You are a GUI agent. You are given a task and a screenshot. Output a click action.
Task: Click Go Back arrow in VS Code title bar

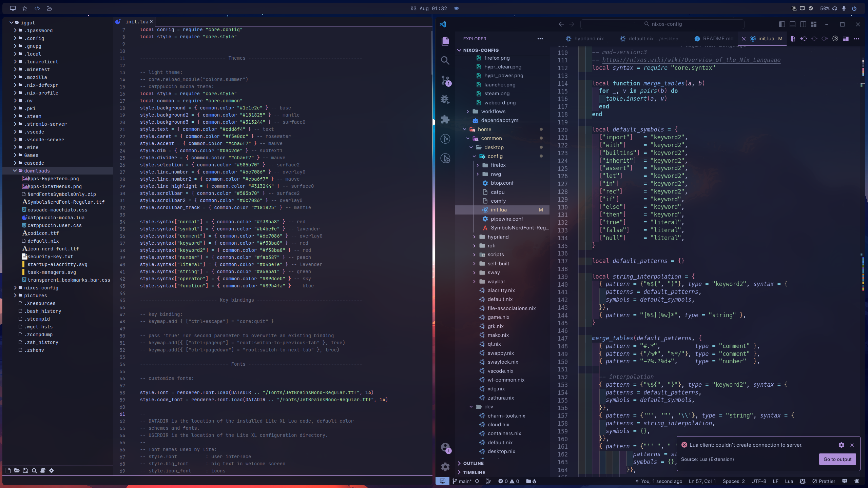tap(561, 24)
